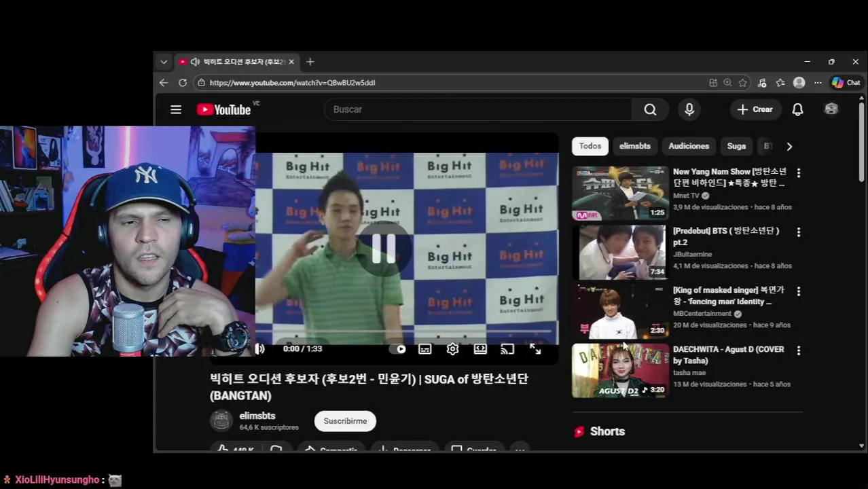Screen dimensions: 868x489
Task: Click the Buscar search field
Action: click(478, 109)
